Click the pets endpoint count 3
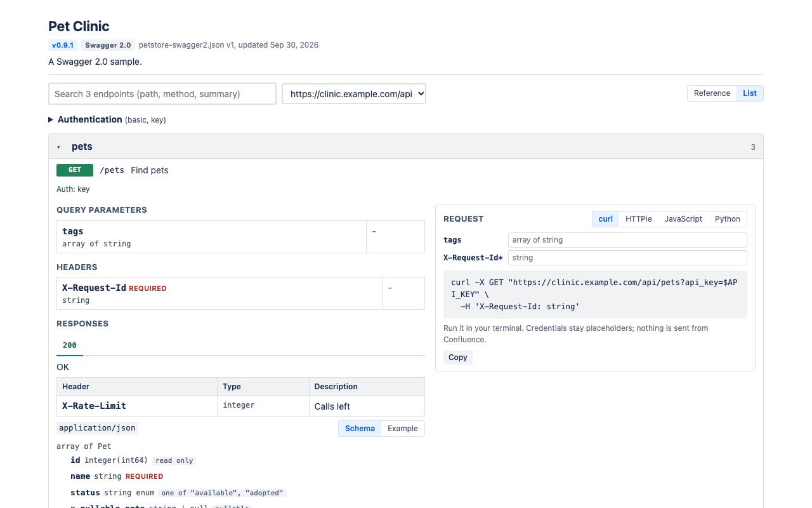812x508 pixels. (x=753, y=147)
